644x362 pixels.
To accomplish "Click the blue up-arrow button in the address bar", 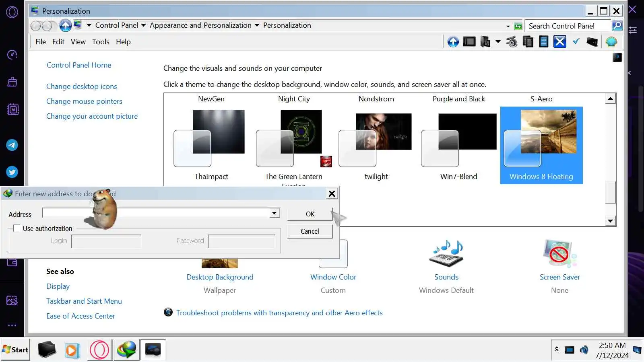I will pyautogui.click(x=65, y=26).
